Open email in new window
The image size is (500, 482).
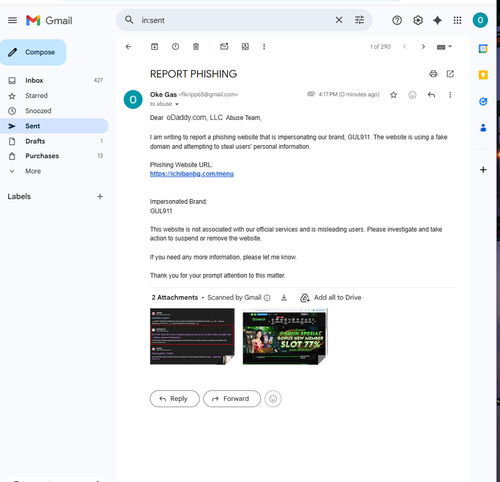(450, 74)
